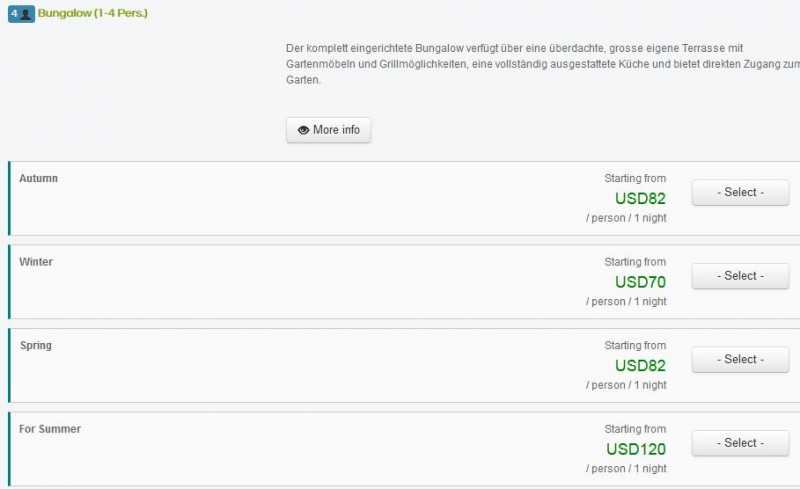Click the Winter season label
The height and width of the screenshot is (489, 800).
coord(36,262)
